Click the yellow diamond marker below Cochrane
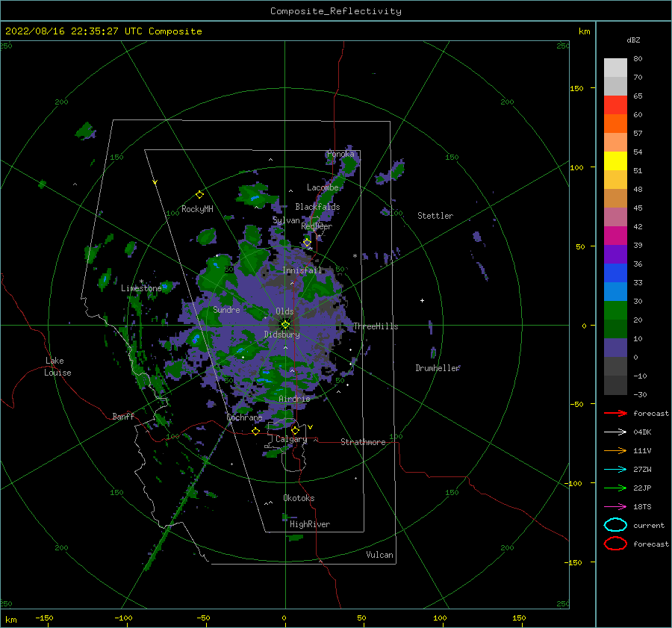This screenshot has width=672, height=628. click(x=255, y=432)
